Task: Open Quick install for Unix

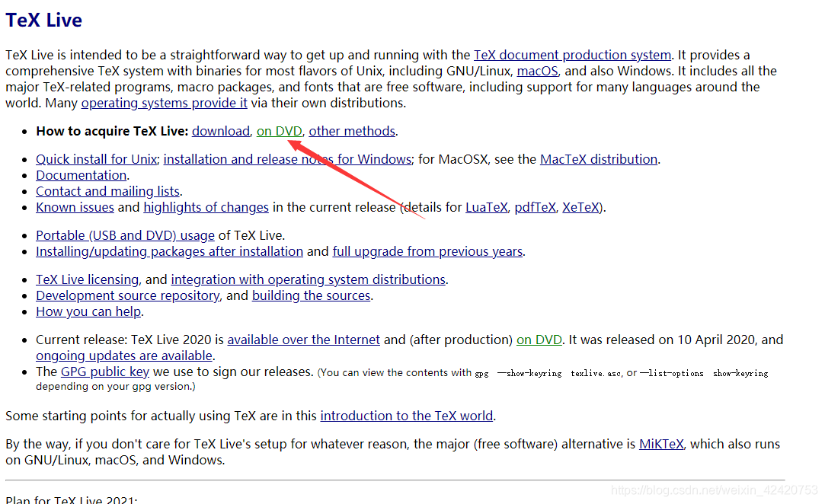Action: [x=96, y=159]
